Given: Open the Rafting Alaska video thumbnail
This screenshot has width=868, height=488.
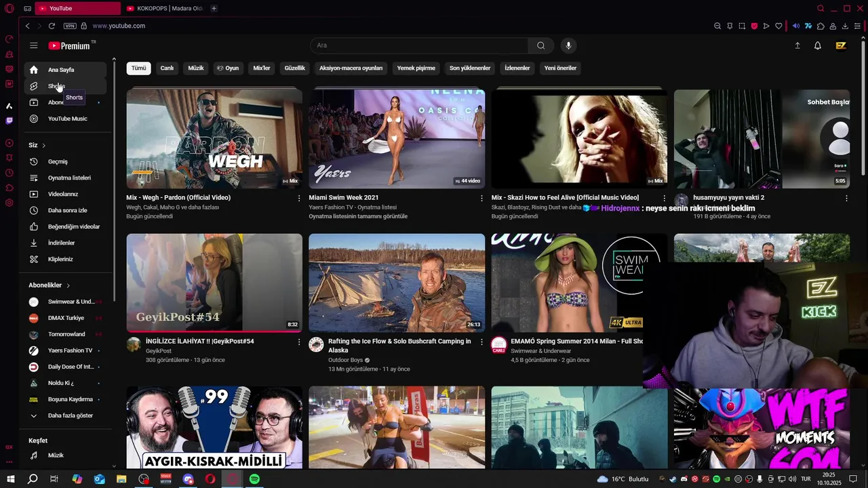Looking at the screenshot, I should (397, 283).
